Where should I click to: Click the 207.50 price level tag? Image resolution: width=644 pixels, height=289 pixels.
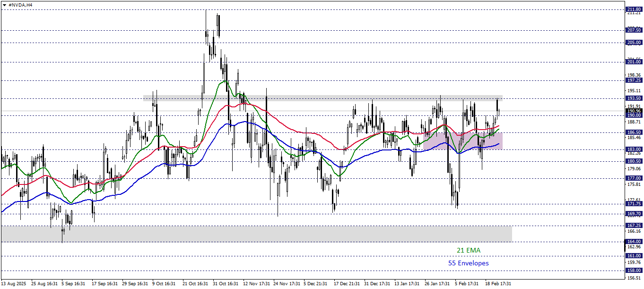tap(634, 30)
